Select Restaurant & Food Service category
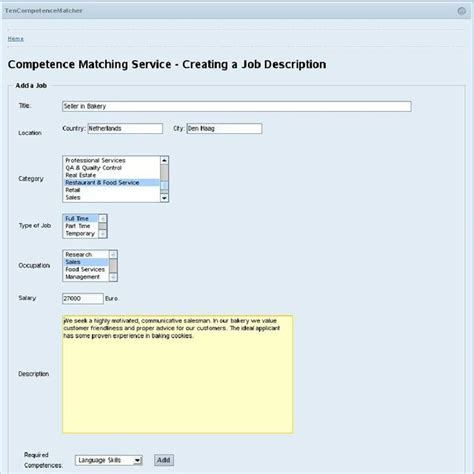 [x=111, y=183]
